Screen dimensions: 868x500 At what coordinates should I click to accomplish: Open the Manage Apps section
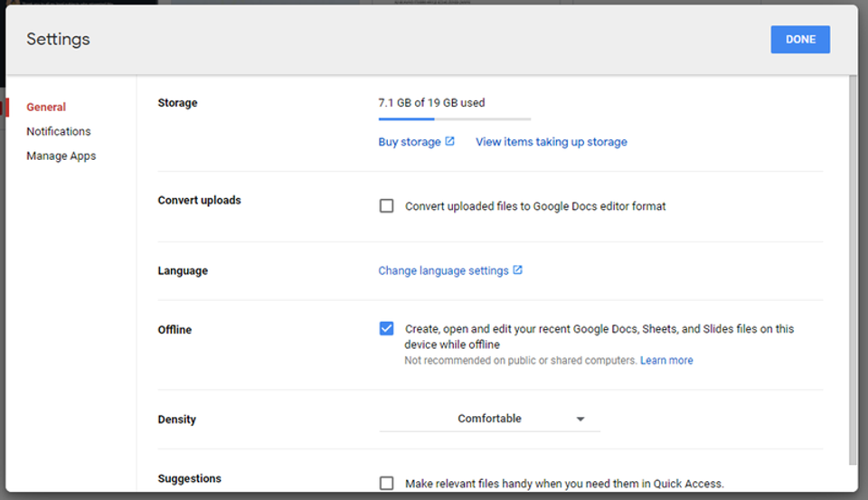tap(61, 156)
